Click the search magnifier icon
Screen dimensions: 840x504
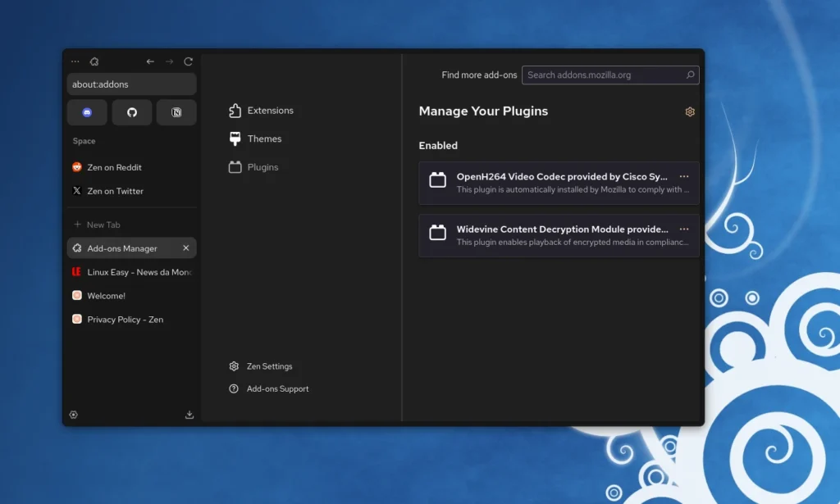click(x=690, y=75)
